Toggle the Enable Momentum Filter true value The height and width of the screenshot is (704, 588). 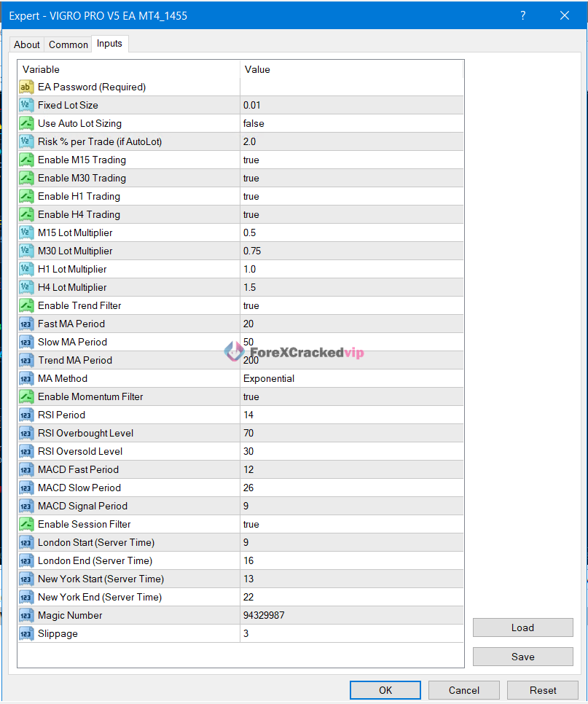pyautogui.click(x=351, y=397)
